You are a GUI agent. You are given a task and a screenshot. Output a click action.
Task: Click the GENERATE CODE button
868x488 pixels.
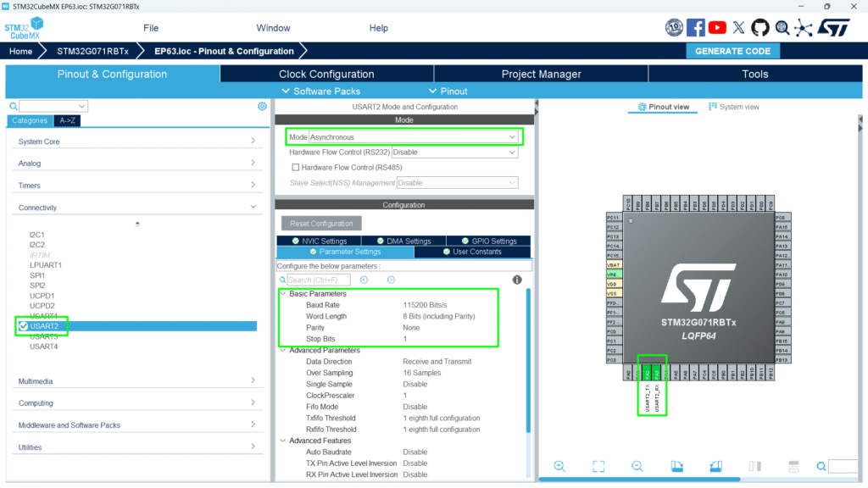pos(732,51)
